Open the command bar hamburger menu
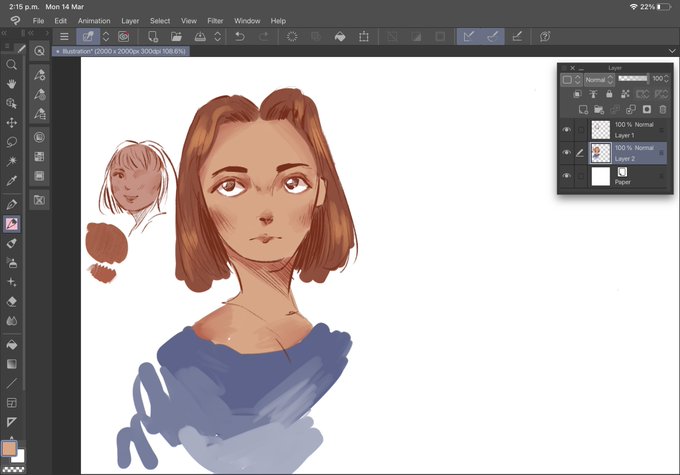This screenshot has height=475, width=680. coord(64,37)
